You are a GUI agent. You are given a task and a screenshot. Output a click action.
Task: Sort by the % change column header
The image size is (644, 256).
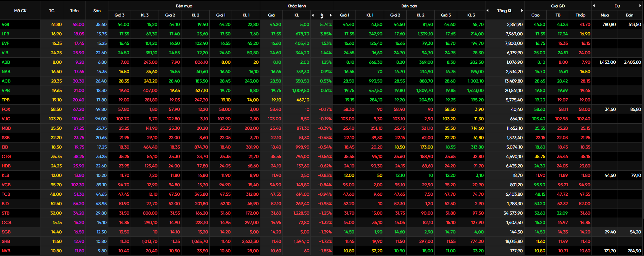pyautogui.click(x=322, y=15)
